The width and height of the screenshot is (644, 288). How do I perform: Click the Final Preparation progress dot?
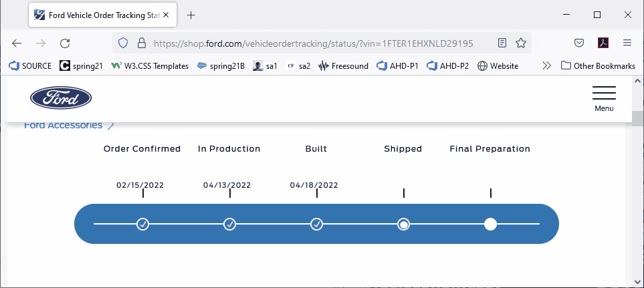click(x=490, y=225)
